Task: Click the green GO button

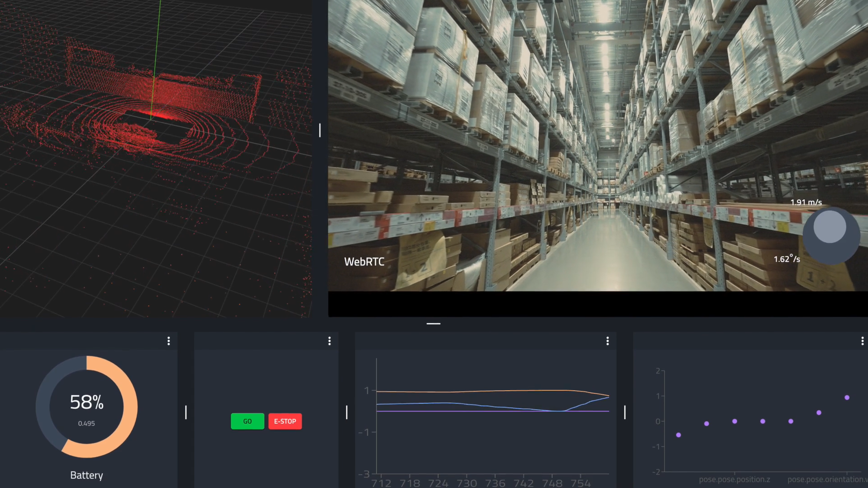Action: point(248,421)
